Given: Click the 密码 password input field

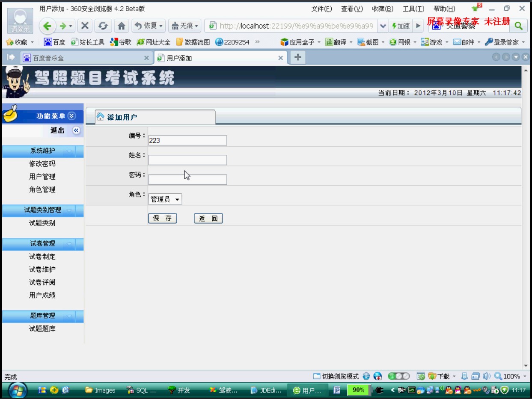Looking at the screenshot, I should (187, 180).
